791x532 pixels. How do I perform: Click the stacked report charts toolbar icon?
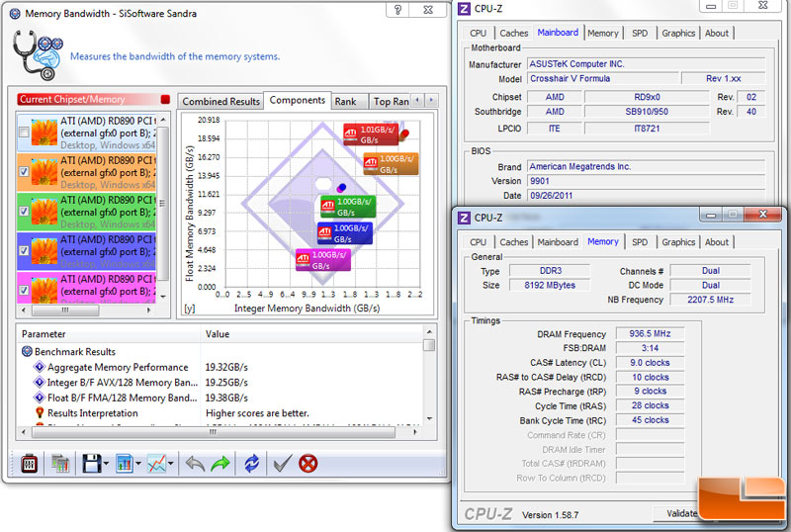pos(60,463)
